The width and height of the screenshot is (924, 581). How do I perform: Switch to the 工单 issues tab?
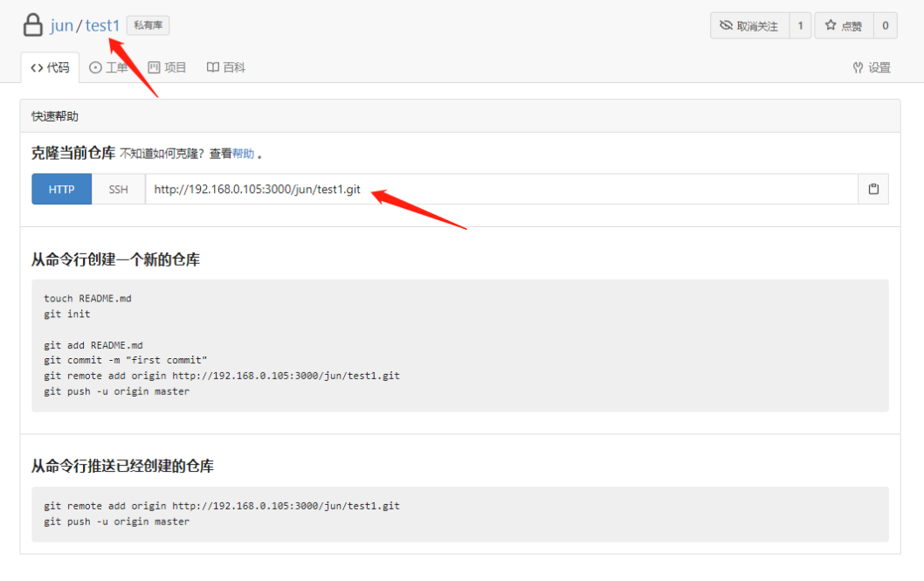pos(108,68)
